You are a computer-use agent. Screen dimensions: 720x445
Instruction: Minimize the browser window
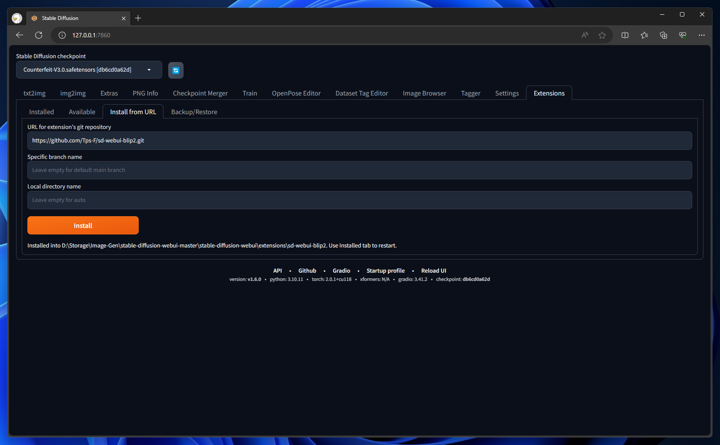click(662, 15)
